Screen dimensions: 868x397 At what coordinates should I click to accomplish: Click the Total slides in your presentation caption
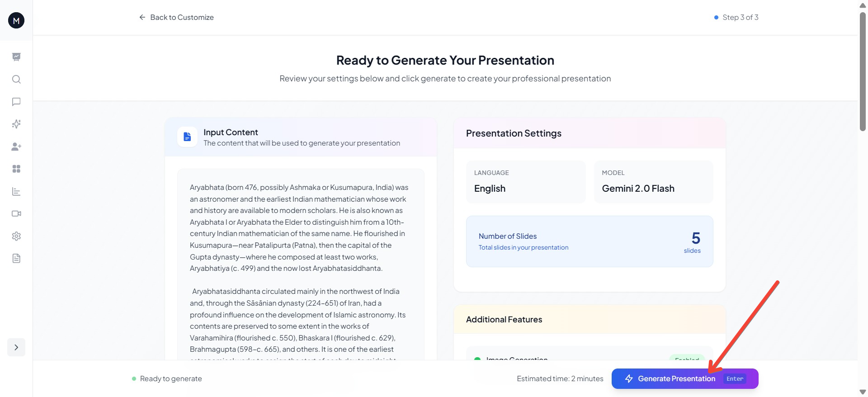[x=524, y=248]
